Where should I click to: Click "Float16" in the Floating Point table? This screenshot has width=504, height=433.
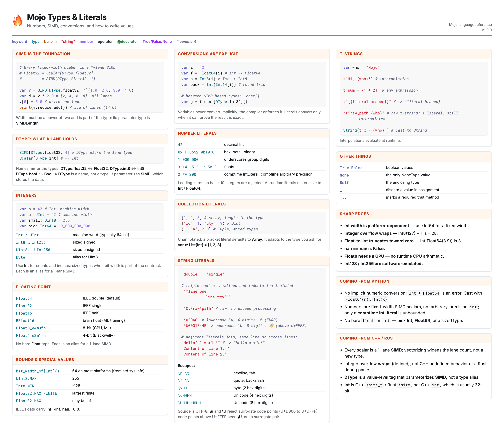pyautogui.click(x=24, y=313)
